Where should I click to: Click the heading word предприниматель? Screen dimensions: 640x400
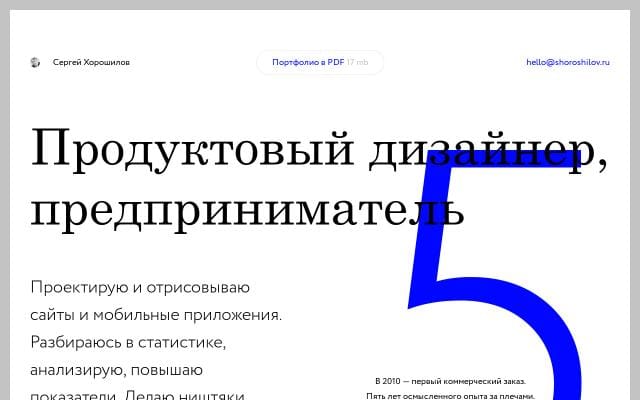(247, 208)
